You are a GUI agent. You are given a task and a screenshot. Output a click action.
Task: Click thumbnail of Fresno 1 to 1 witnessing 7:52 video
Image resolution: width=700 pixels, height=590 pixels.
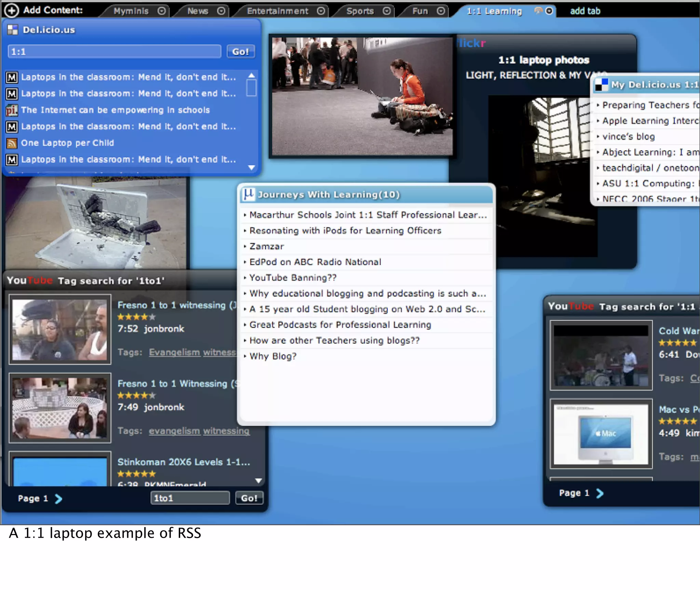pos(60,329)
